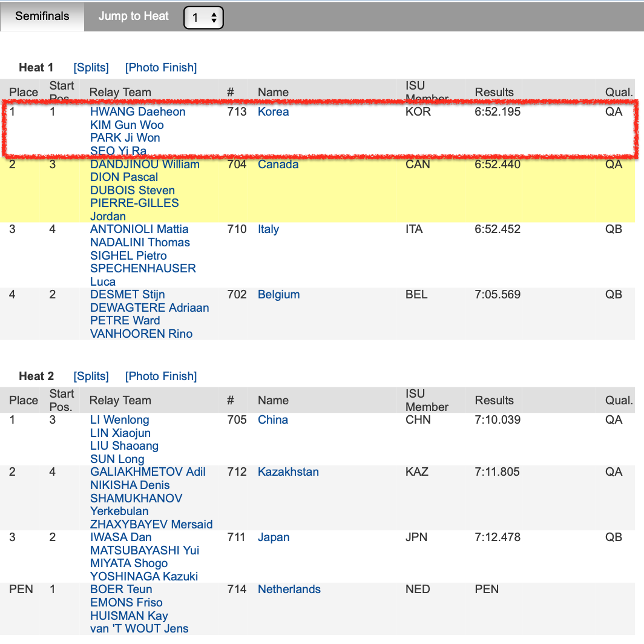Open Heat 2 Photo Finish link
The image size is (644, 644).
[161, 376]
